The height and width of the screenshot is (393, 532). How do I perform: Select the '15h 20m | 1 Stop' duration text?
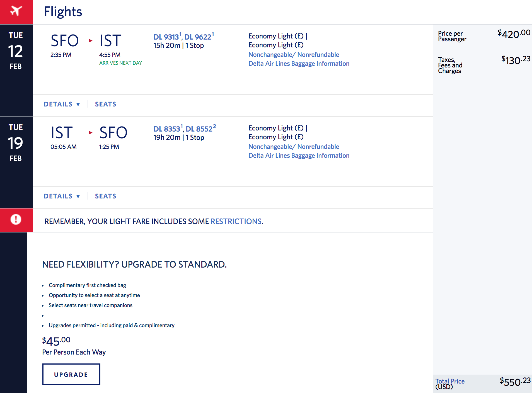[x=179, y=45]
